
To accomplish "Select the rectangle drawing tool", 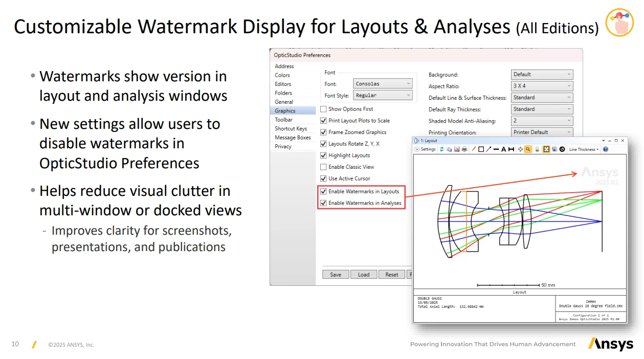I will coord(481,149).
